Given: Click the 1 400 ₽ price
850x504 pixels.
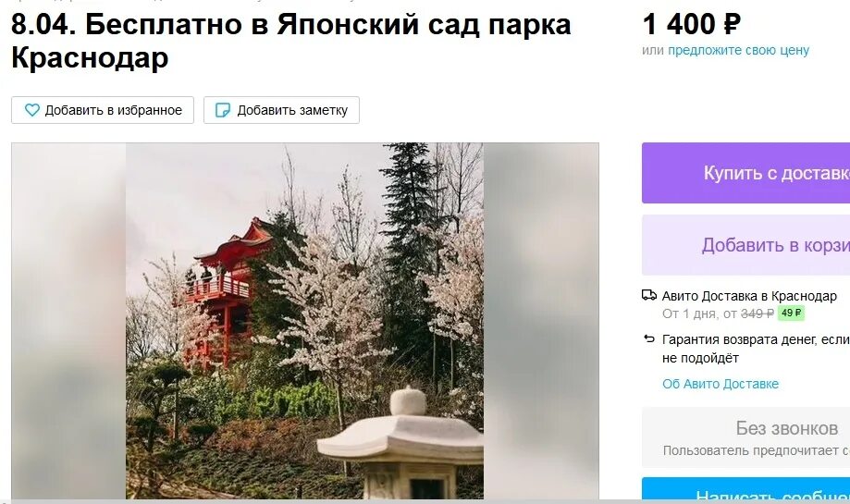Looking at the screenshot, I should coord(691,24).
